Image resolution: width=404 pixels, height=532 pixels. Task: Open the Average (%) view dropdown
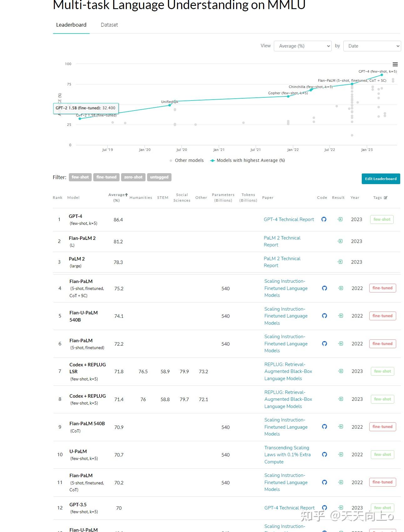coord(303,46)
